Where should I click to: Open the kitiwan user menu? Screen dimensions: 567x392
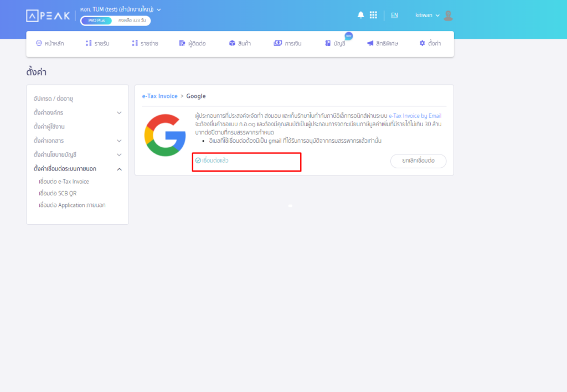(427, 15)
